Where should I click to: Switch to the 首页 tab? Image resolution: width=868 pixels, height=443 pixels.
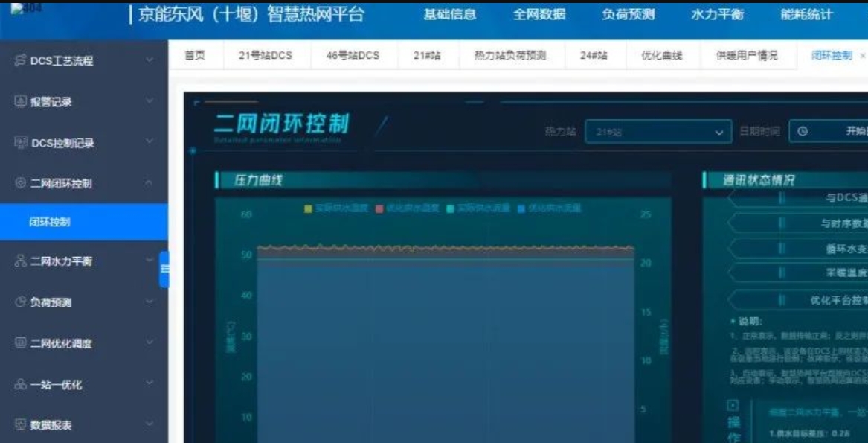coord(195,55)
